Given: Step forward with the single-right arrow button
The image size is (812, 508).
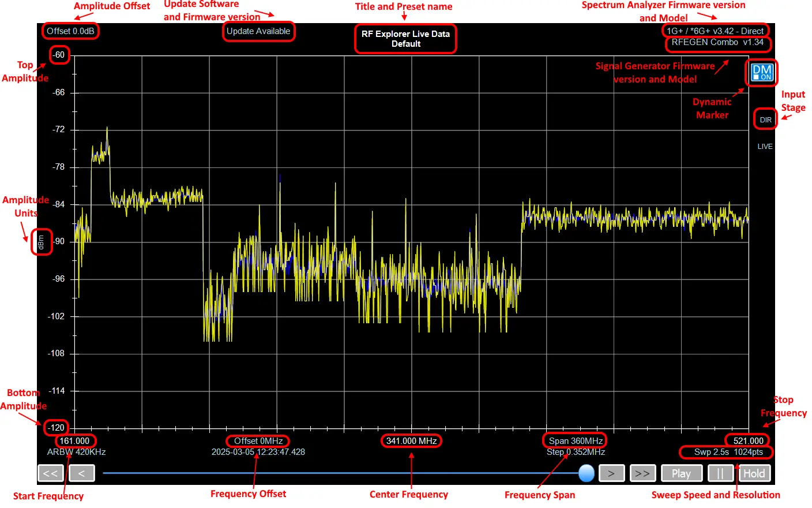Looking at the screenshot, I should [x=611, y=473].
